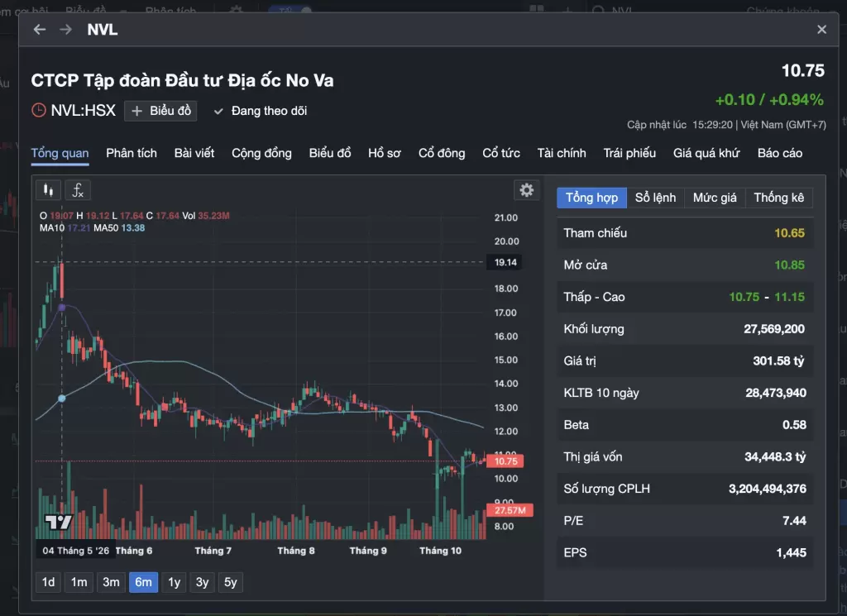847x616 pixels.
Task: Set chart range to 3y
Action: coord(202,582)
